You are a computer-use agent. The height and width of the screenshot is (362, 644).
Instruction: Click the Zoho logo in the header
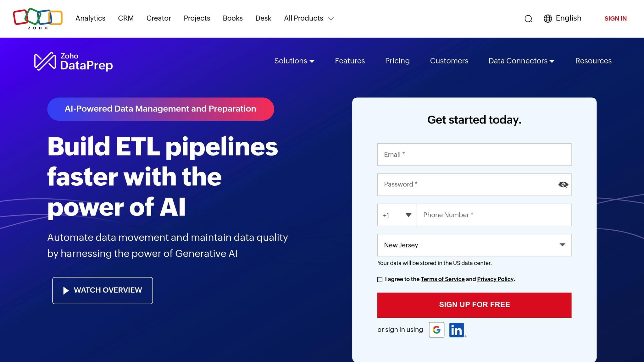tap(37, 18)
